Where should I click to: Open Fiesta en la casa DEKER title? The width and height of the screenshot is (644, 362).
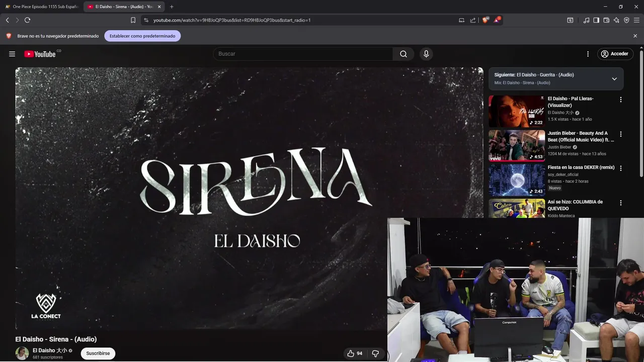click(x=581, y=167)
